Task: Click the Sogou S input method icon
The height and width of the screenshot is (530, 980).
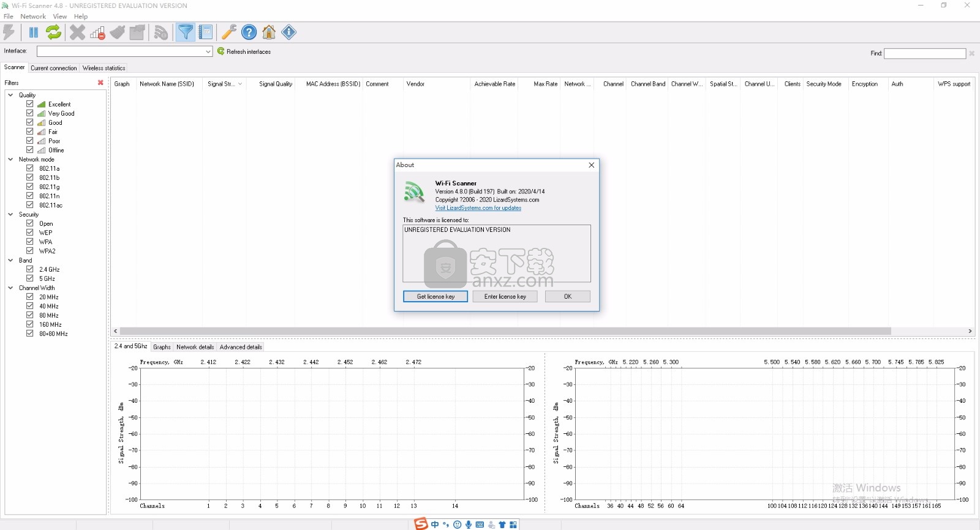Action: [421, 524]
